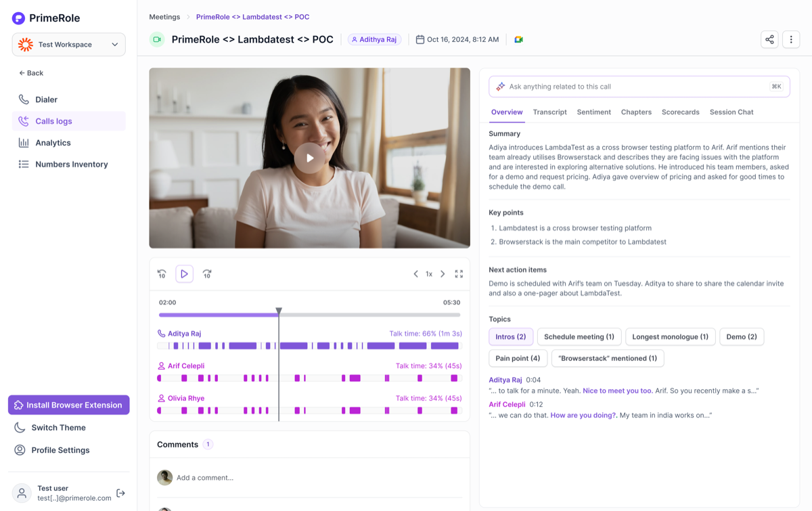Switch to the Transcript tab
812x511 pixels.
pyautogui.click(x=550, y=112)
